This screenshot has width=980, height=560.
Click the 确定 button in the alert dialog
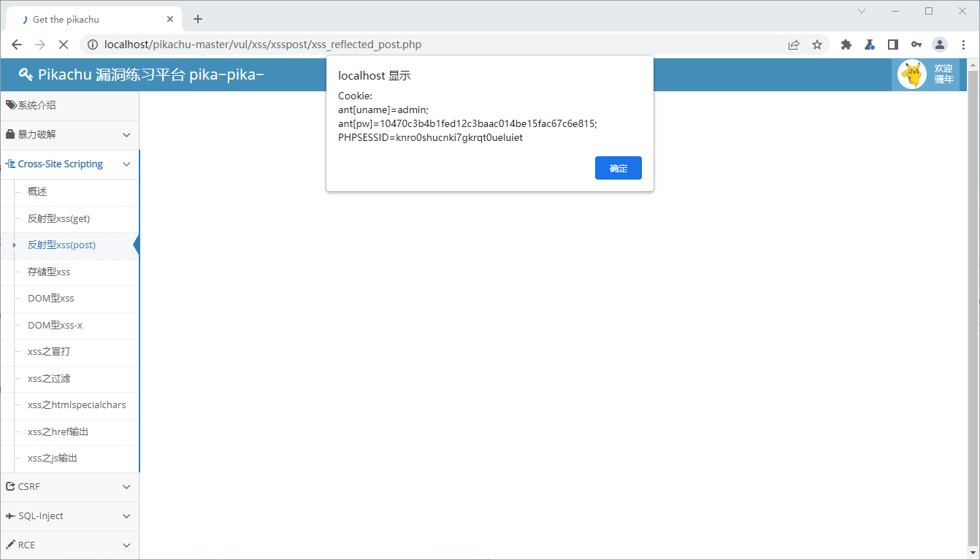coord(618,168)
